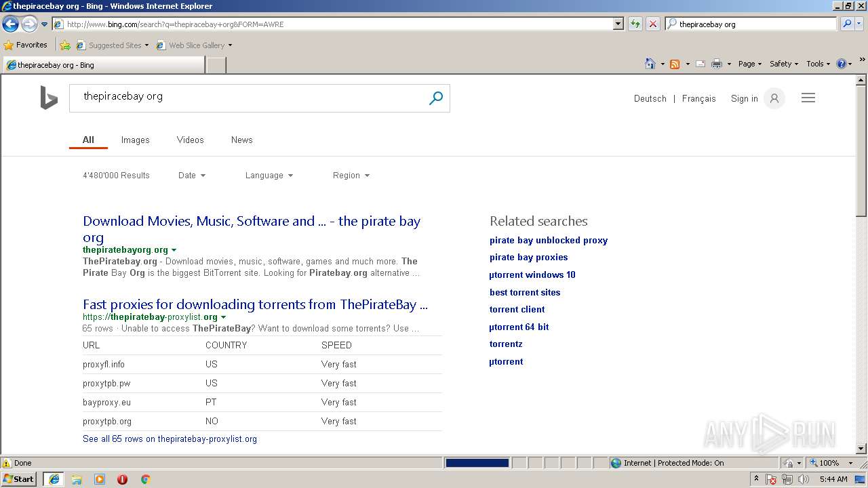Image resolution: width=868 pixels, height=488 pixels.
Task: Click 'µtorrent windows 10' related search
Action: 532,274
